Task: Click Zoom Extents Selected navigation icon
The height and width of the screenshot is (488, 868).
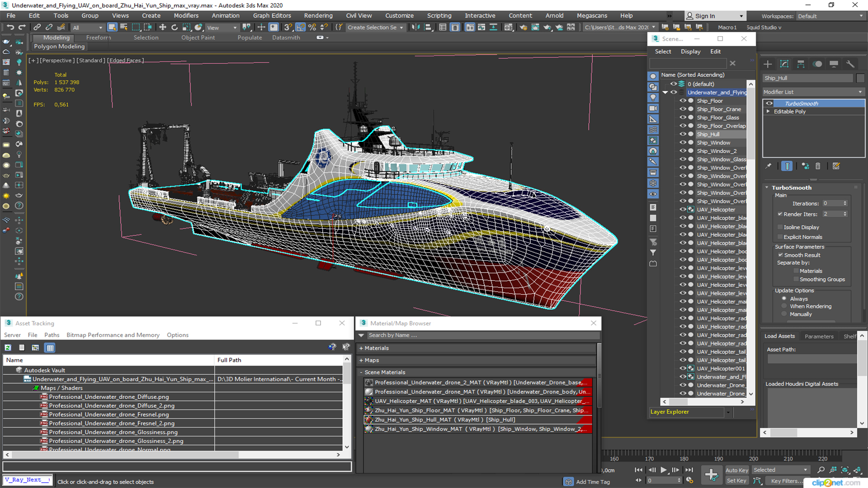Action: coord(844,470)
